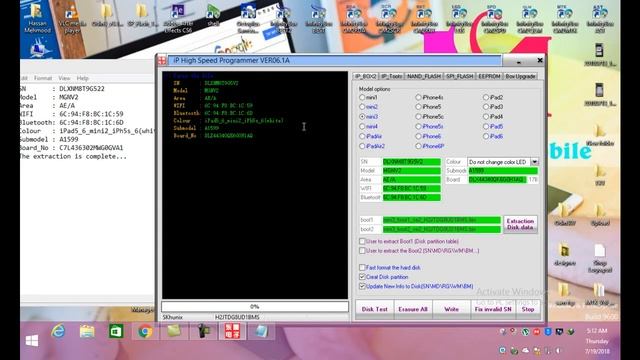Click the clock showing 5:12 AM
Screen dimensions: 640x360
coord(596,331)
